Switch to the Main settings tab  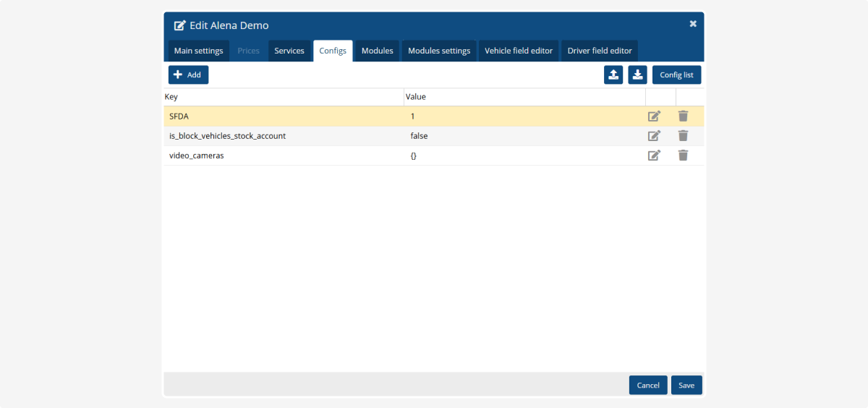click(x=198, y=51)
